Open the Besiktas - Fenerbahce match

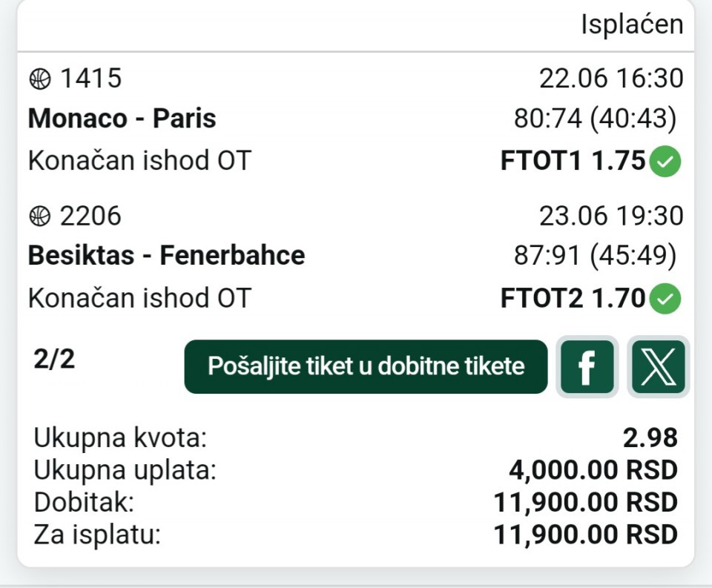167,255
